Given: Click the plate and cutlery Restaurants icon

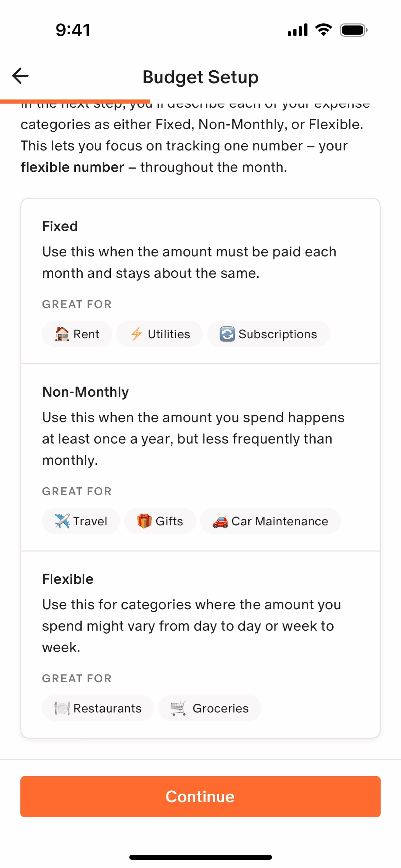Looking at the screenshot, I should (62, 708).
